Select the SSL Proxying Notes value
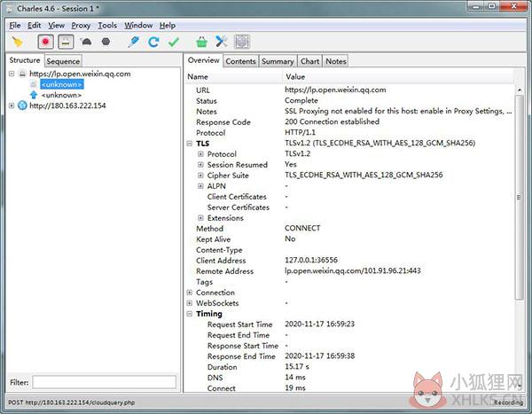The width and height of the screenshot is (532, 414). coord(398,111)
